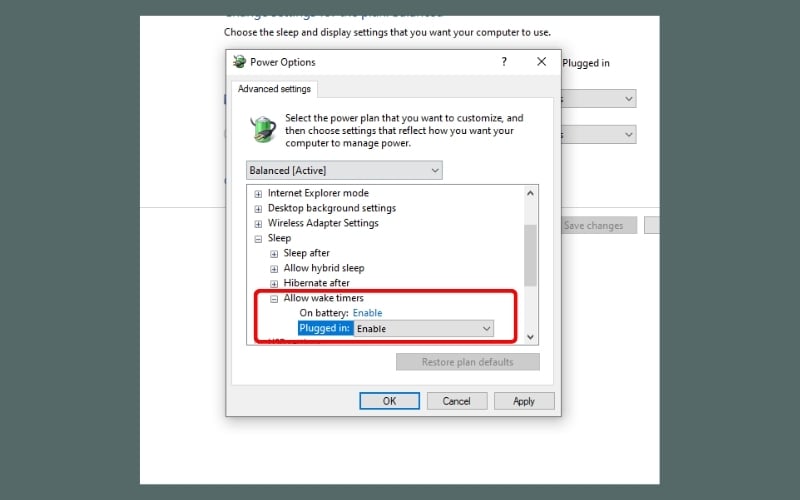
Task: Expand the Internet Explorer mode node
Action: click(x=259, y=193)
